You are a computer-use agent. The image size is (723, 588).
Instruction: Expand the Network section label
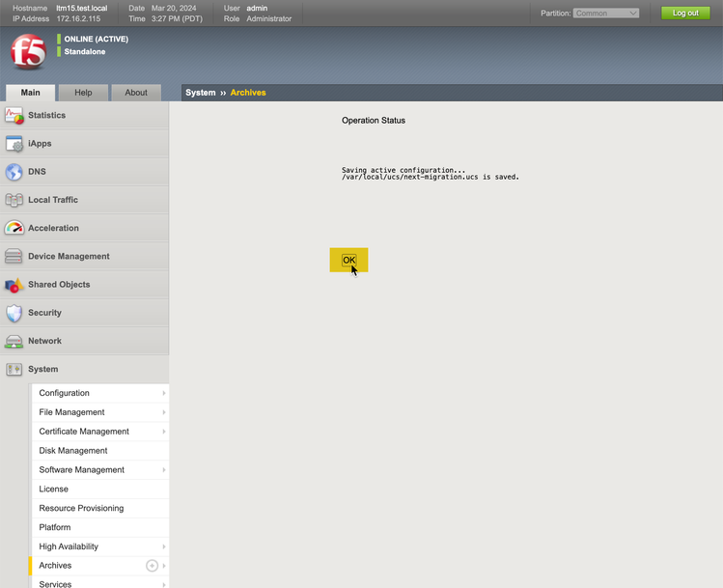tap(44, 341)
